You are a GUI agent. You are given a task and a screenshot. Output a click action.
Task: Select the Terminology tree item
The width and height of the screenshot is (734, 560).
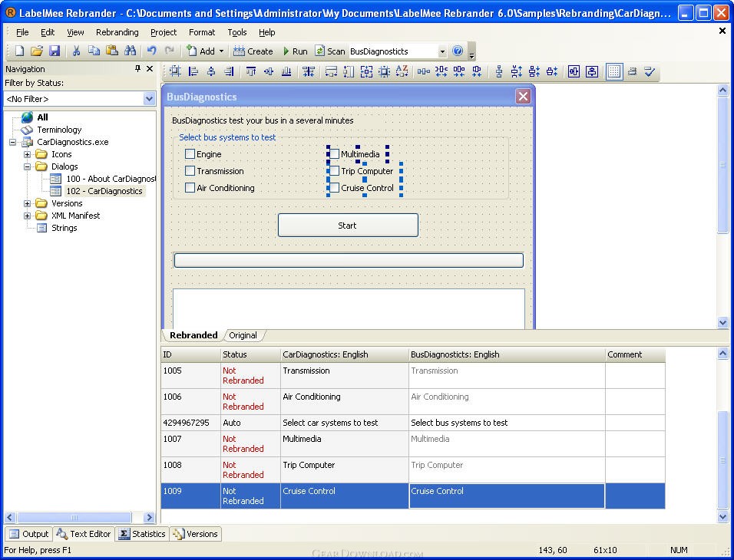click(x=59, y=130)
